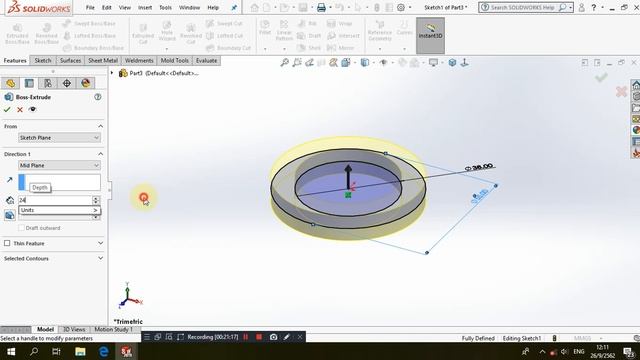This screenshot has width=640, height=360.
Task: Click the Direction of Extrusion selection box
Action: pos(59,182)
